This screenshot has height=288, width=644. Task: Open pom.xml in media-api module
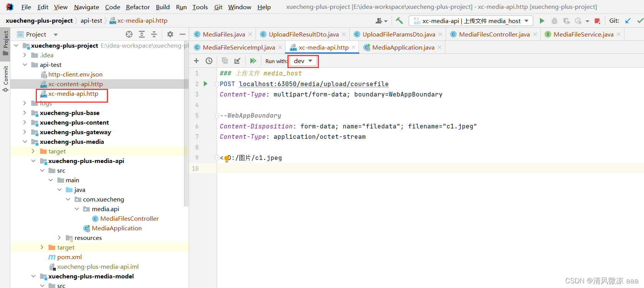69,257
